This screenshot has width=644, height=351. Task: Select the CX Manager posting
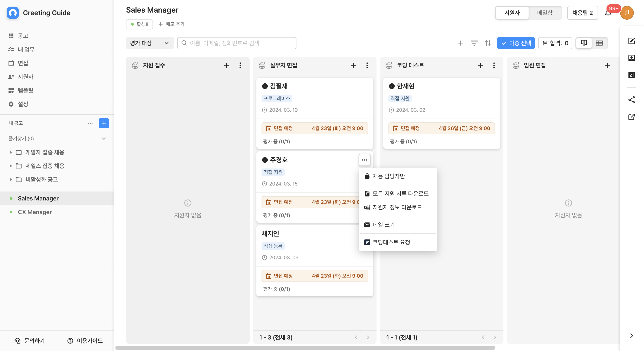[57, 212]
